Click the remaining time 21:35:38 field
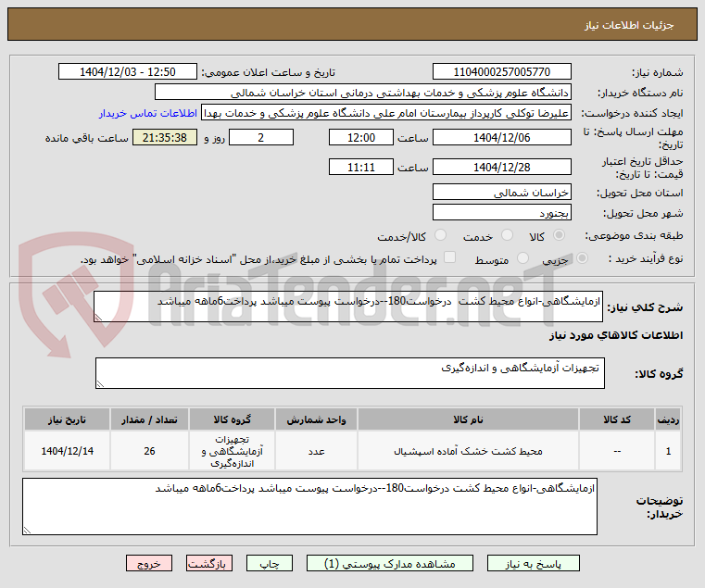 point(165,138)
